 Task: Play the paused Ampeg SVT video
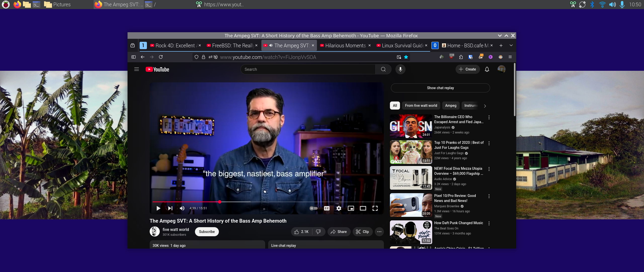[158, 208]
